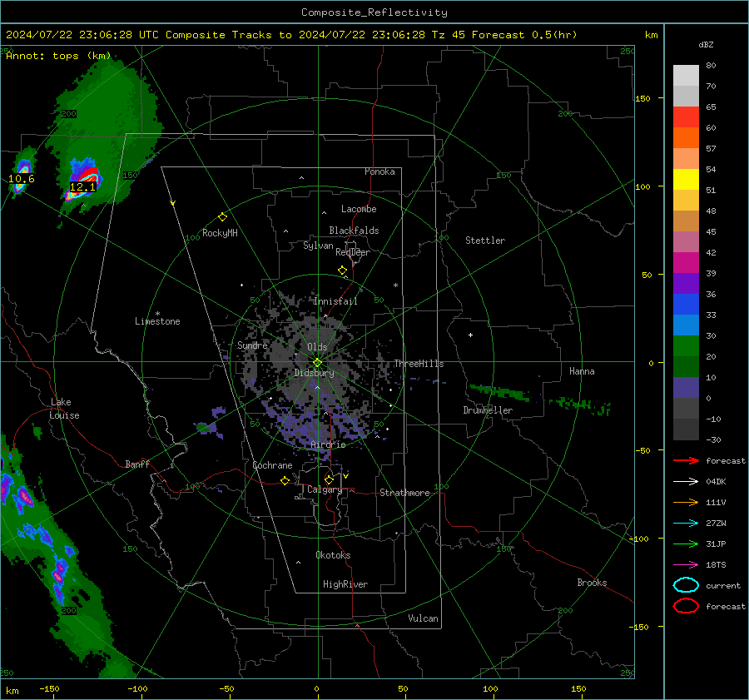Select the Banff label
This screenshot has height=700, width=749.
[x=137, y=464]
